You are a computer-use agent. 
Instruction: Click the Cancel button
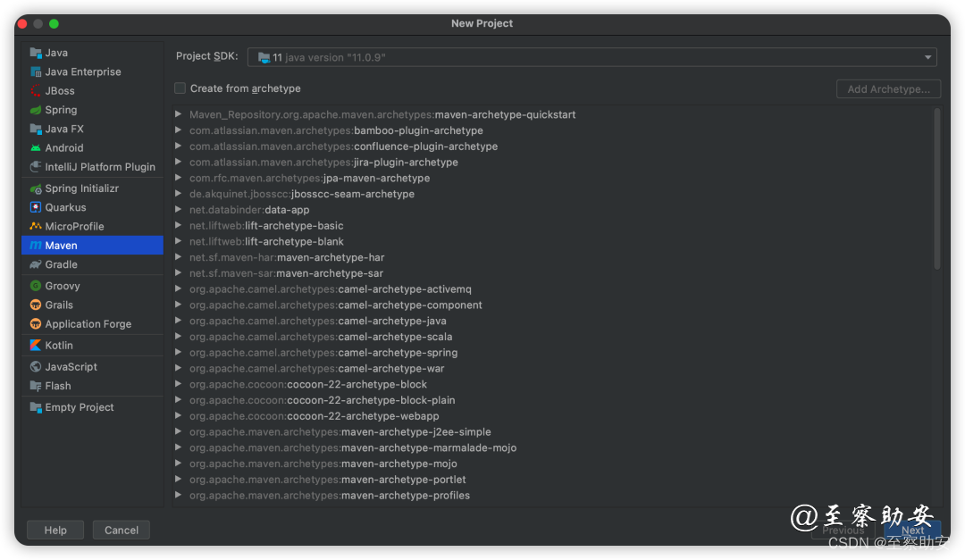tap(122, 530)
